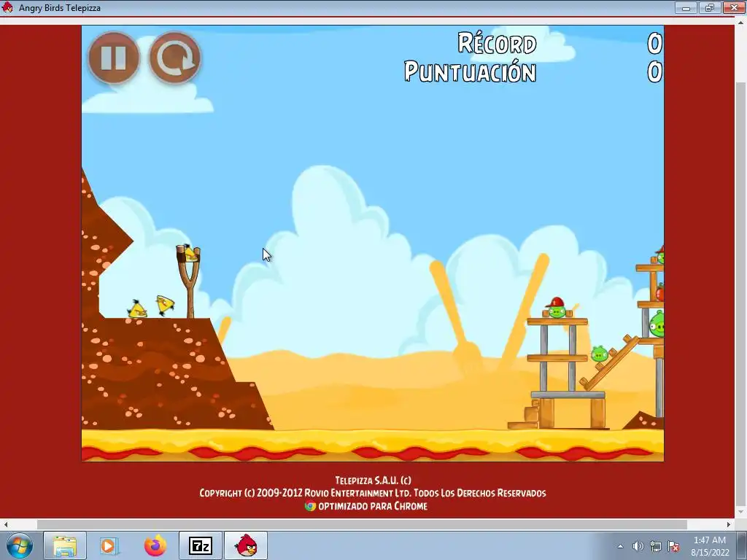Open the Windows Start menu
747x560 pixels.
tap(19, 545)
